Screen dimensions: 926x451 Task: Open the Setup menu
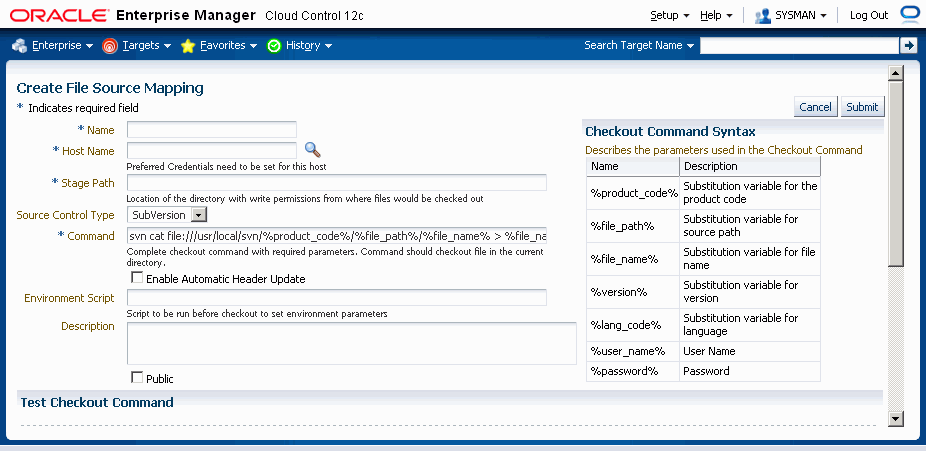(670, 15)
